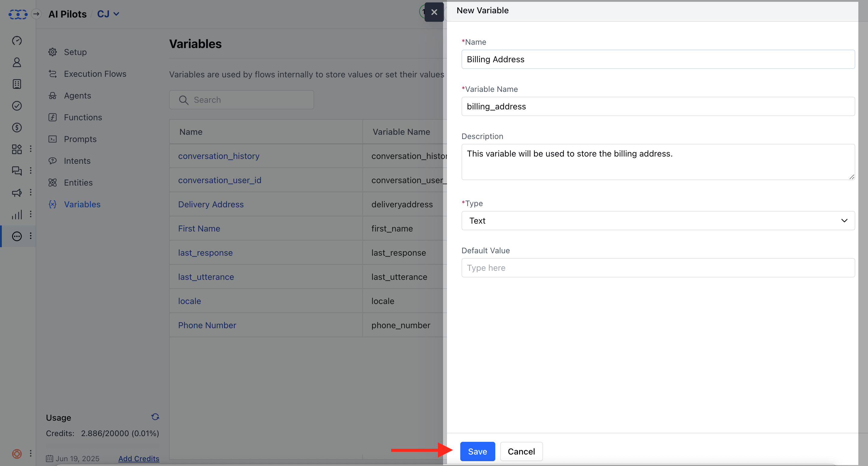Click the app logo icon at top left
868x466 pixels.
18,14
